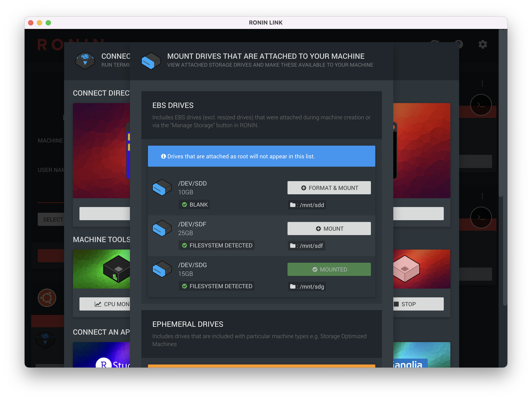Click the BLANK status badge under /DEV/SDD
This screenshot has height=400, width=532.
click(x=194, y=204)
